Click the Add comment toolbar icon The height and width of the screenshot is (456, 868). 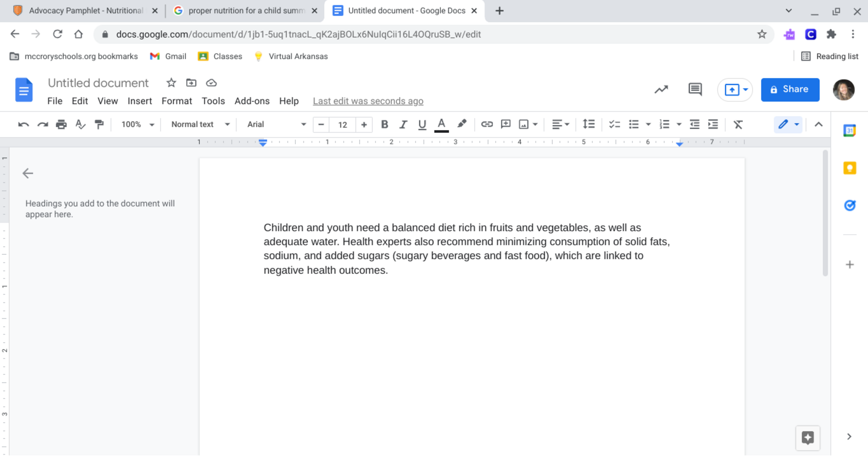point(505,124)
